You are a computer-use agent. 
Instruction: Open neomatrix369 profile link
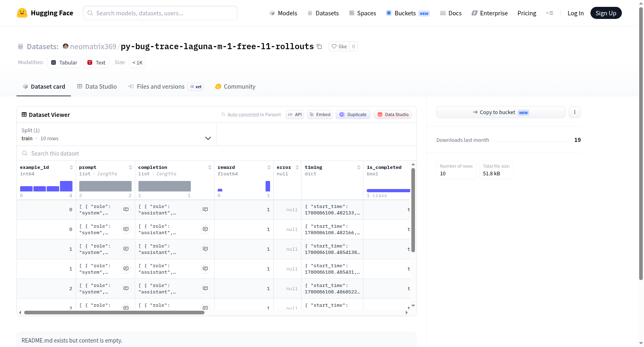[93, 46]
